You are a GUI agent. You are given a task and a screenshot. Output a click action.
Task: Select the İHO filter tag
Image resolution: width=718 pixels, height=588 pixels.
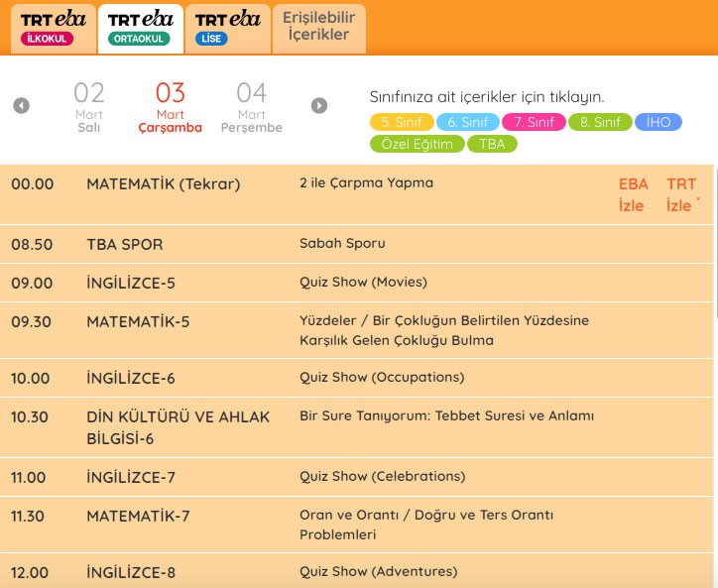click(x=658, y=123)
